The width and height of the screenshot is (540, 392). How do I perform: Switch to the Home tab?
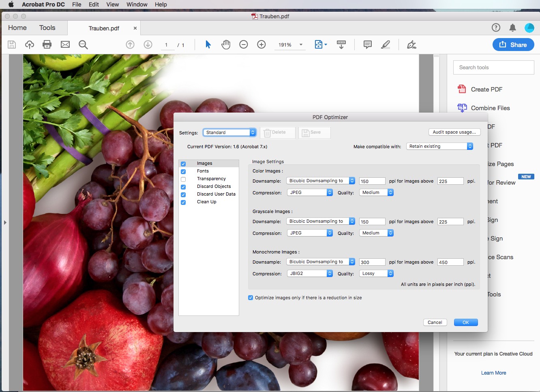17,28
